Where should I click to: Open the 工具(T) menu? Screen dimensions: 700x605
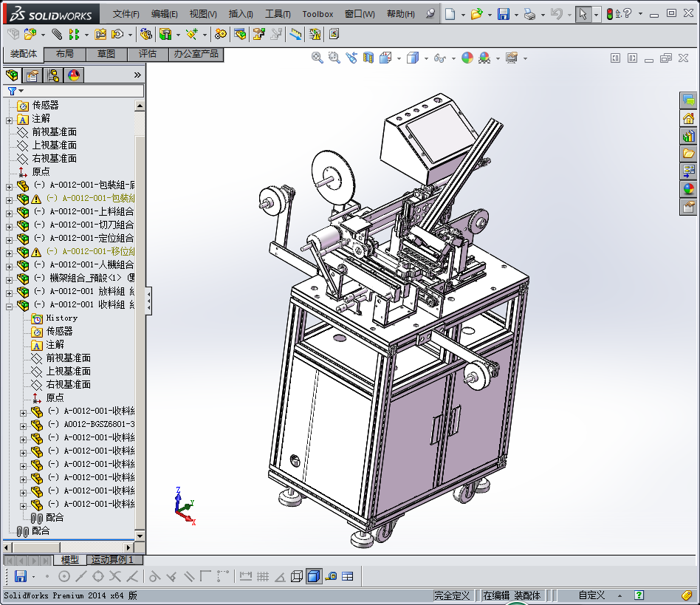coord(278,14)
